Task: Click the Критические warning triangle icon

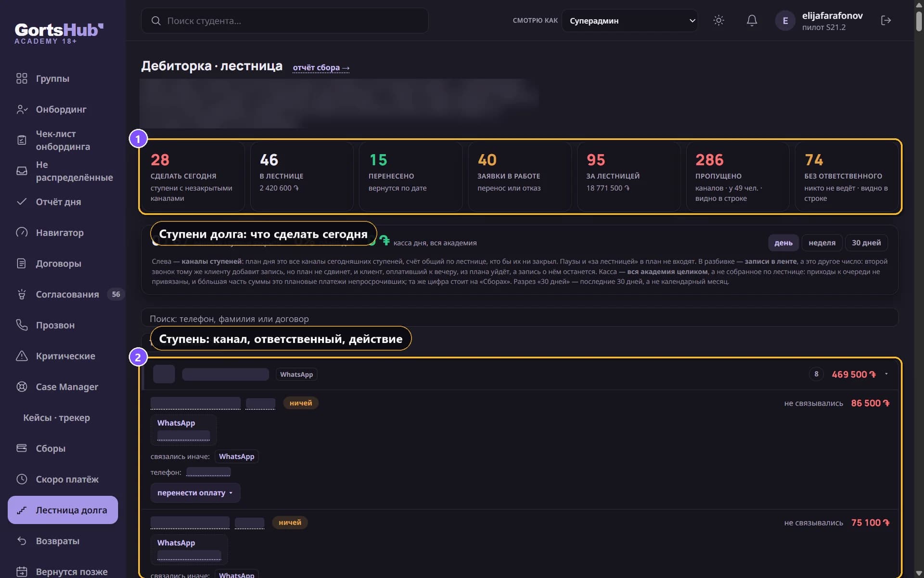Action: pyautogui.click(x=22, y=356)
